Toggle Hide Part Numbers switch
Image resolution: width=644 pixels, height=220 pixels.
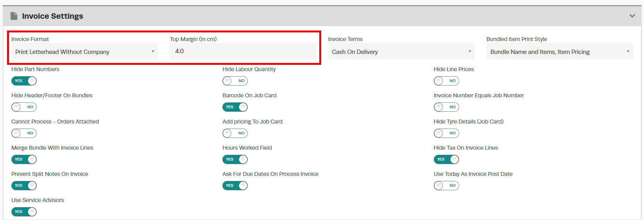(x=24, y=81)
